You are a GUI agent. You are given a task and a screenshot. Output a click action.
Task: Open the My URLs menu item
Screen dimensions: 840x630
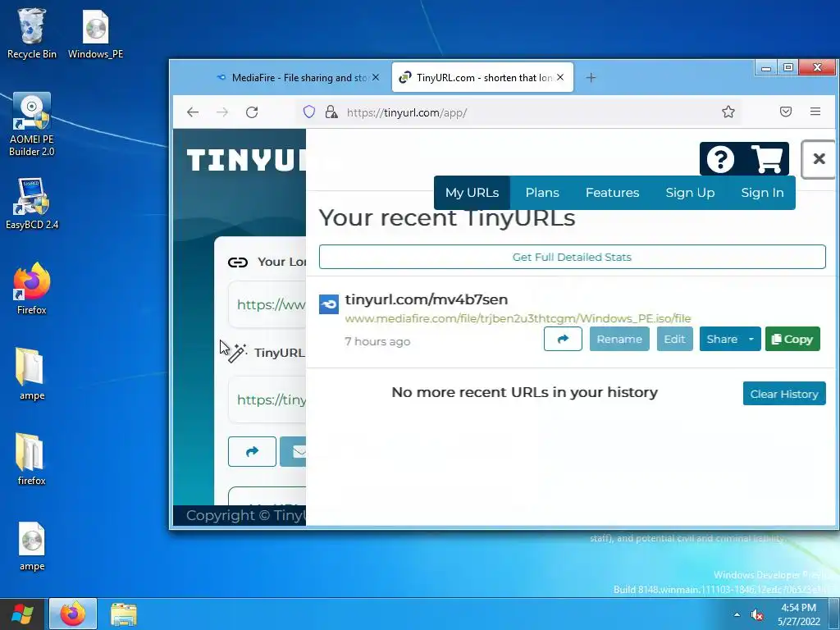[x=472, y=192]
